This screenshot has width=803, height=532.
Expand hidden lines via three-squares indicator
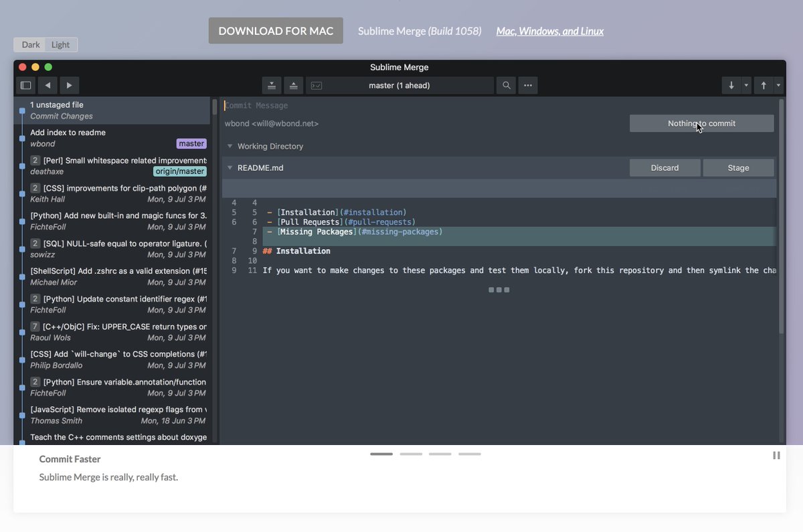[499, 290]
